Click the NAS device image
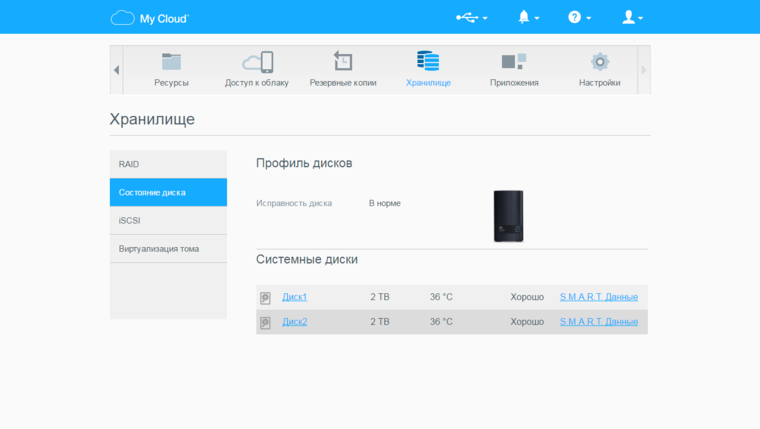The image size is (760, 429). pos(508,216)
